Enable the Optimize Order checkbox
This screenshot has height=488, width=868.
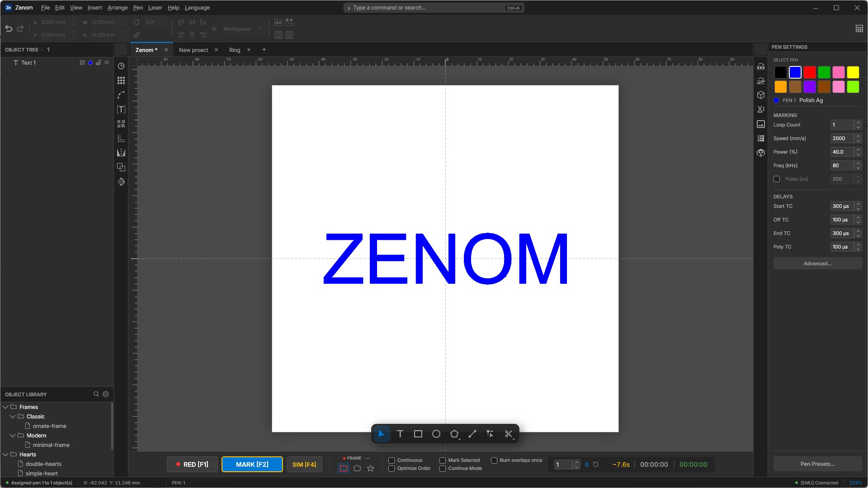click(x=392, y=469)
